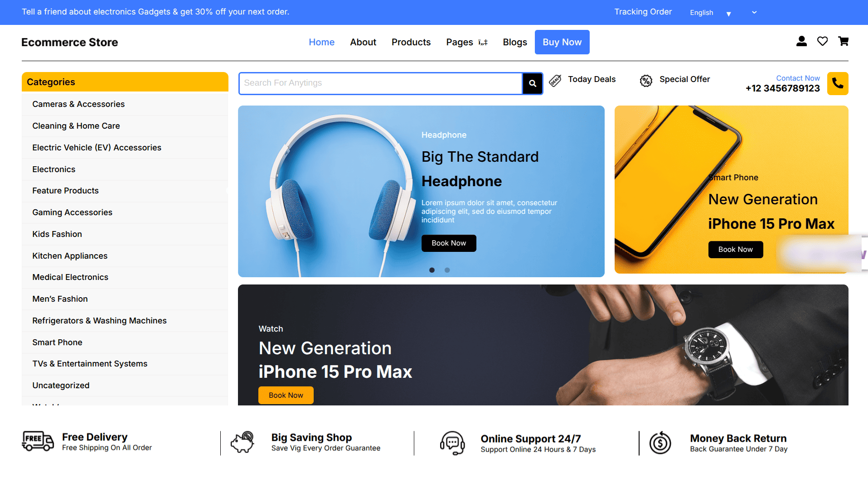Screen dimensions: 868x477
Task: Click the Free Delivery truck icon
Action: (38, 441)
